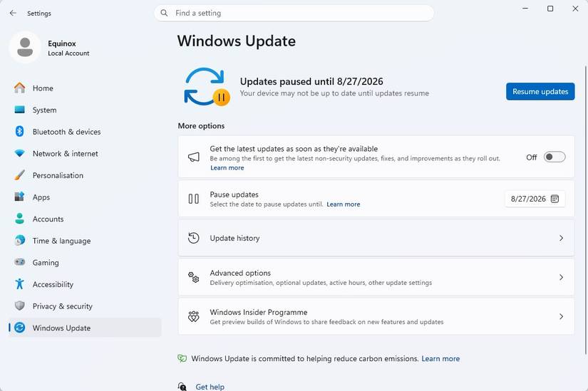This screenshot has width=588, height=391.
Task: Click the Time & language globe icon
Action: (x=19, y=240)
